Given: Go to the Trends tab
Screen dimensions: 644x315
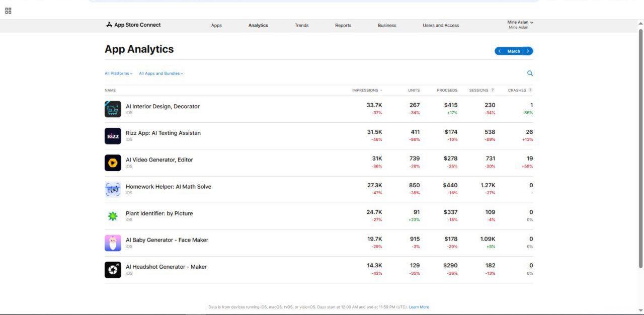Looking at the screenshot, I should tap(301, 25).
